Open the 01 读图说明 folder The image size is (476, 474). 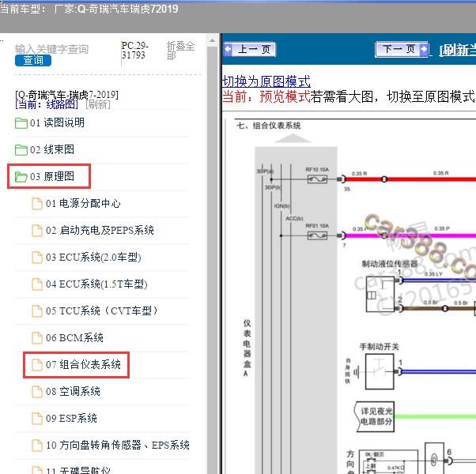click(57, 122)
